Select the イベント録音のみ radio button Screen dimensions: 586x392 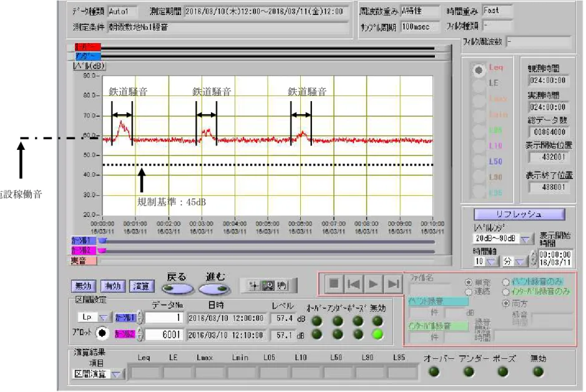click(x=506, y=282)
